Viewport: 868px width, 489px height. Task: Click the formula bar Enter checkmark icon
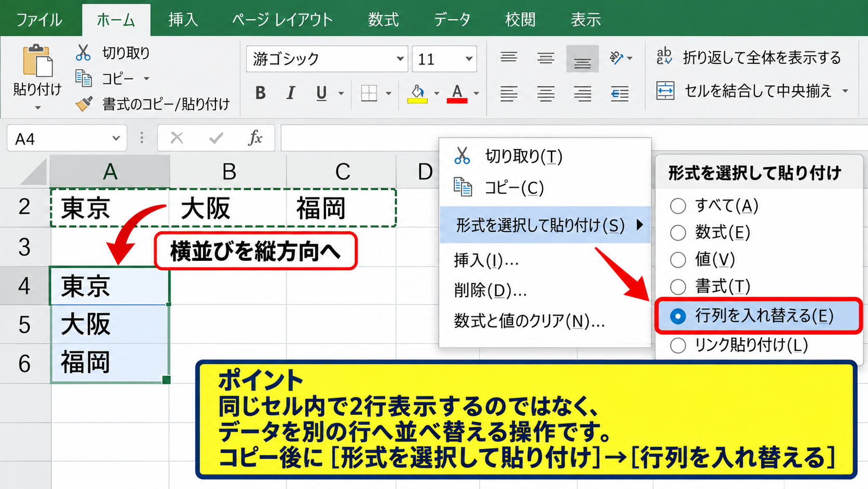tap(216, 138)
